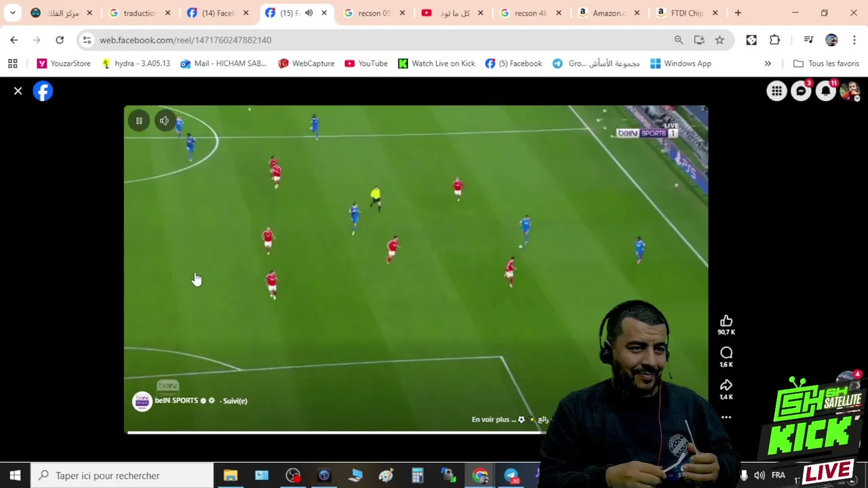The image size is (868, 488).
Task: Open the Facebook menu grid icon
Action: [776, 91]
